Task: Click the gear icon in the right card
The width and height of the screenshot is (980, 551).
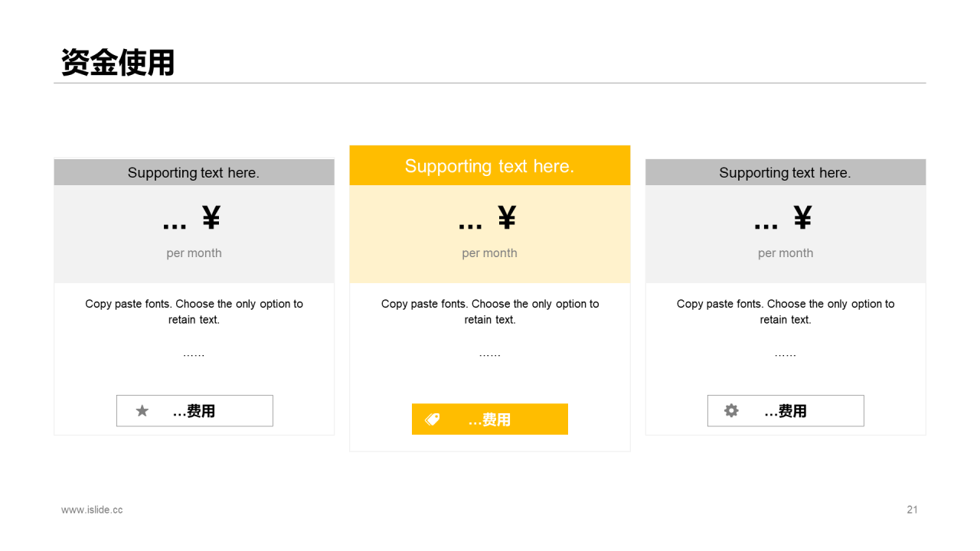Action: [732, 411]
